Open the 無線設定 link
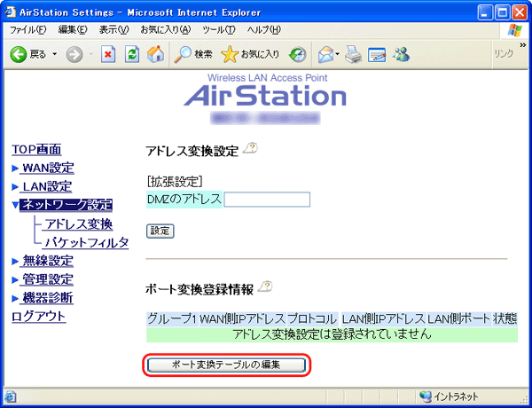 (x=48, y=261)
